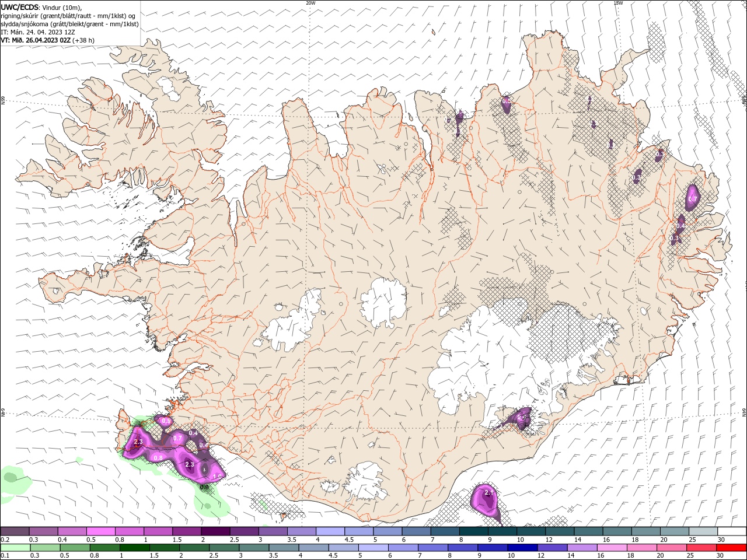Click the 0.2 label on the snow legend

(x=5, y=540)
